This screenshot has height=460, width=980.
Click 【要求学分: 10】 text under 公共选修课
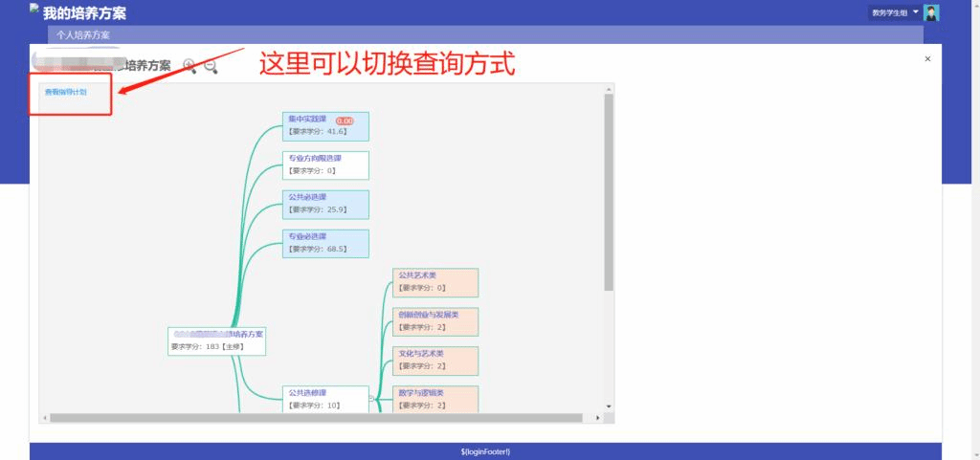coord(314,405)
